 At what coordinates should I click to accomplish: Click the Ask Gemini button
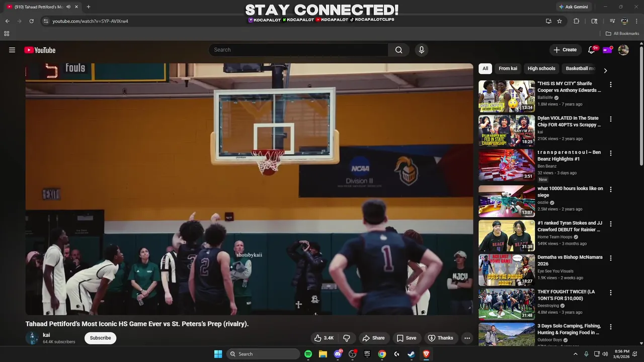click(x=573, y=7)
